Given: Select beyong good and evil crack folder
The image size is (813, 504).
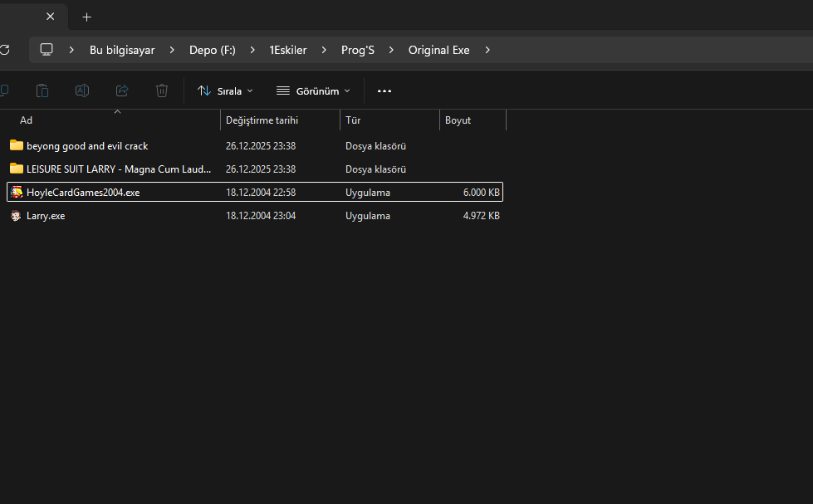Looking at the screenshot, I should coord(87,146).
